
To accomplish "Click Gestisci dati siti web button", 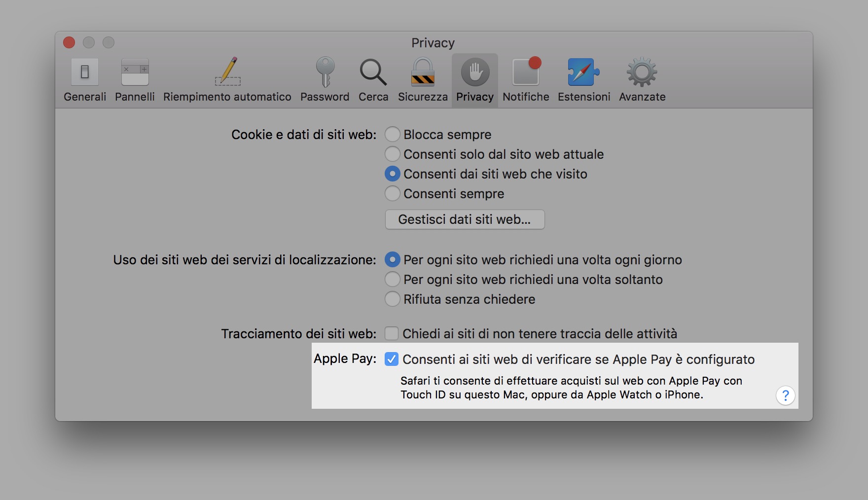I will 465,219.
